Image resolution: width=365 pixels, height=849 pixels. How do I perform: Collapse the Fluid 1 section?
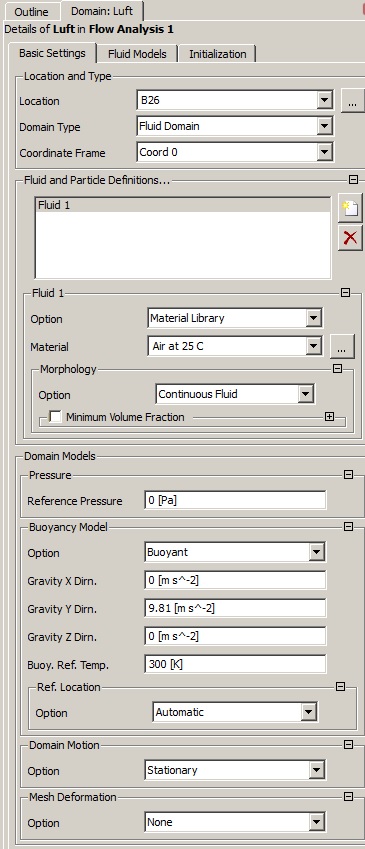coord(346,293)
